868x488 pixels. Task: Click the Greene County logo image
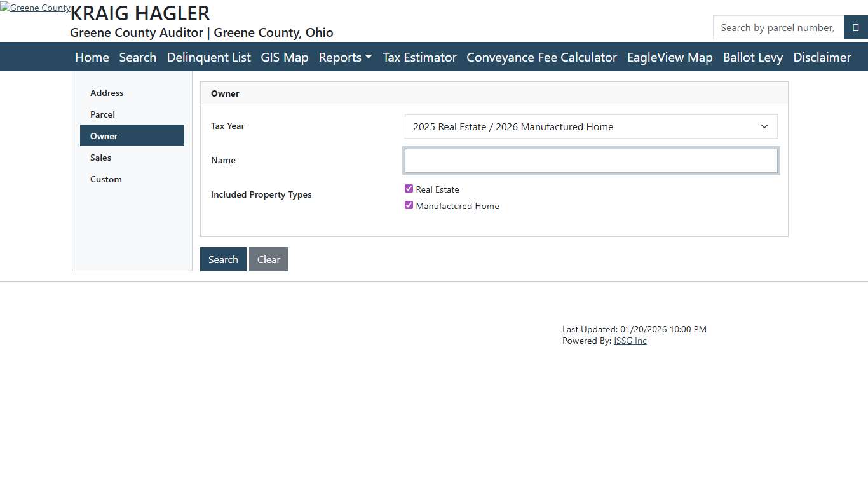point(35,8)
